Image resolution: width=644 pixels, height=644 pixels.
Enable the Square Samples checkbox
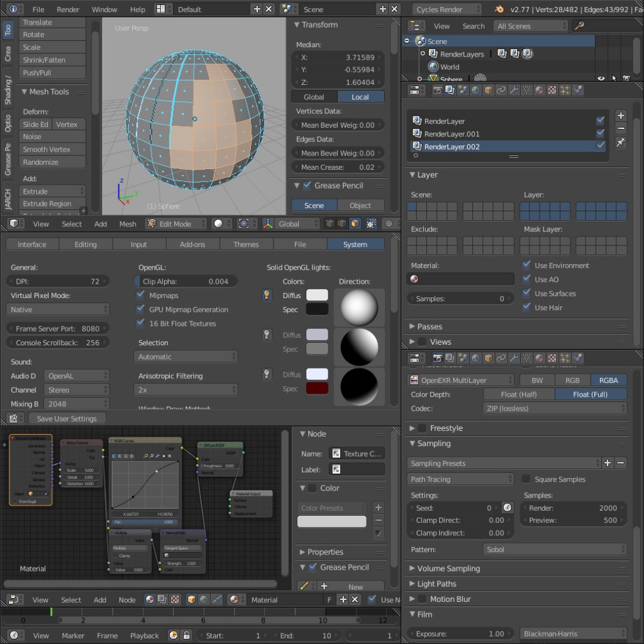pyautogui.click(x=526, y=479)
